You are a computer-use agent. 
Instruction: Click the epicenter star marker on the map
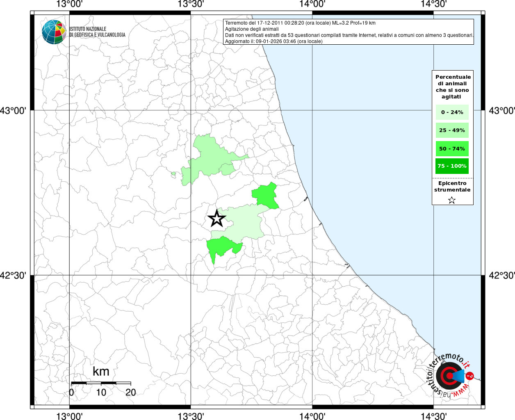[x=217, y=218]
